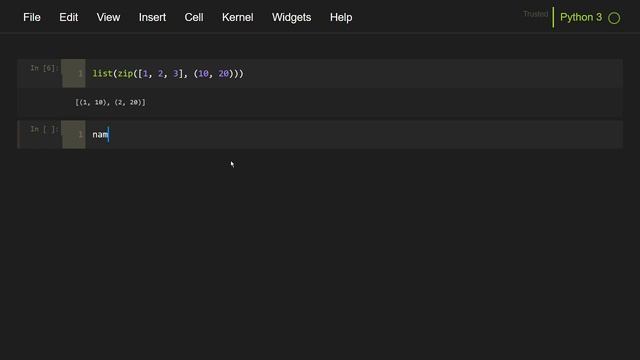Screen dimensions: 640x360
Task: Open the File menu
Action: point(32,18)
